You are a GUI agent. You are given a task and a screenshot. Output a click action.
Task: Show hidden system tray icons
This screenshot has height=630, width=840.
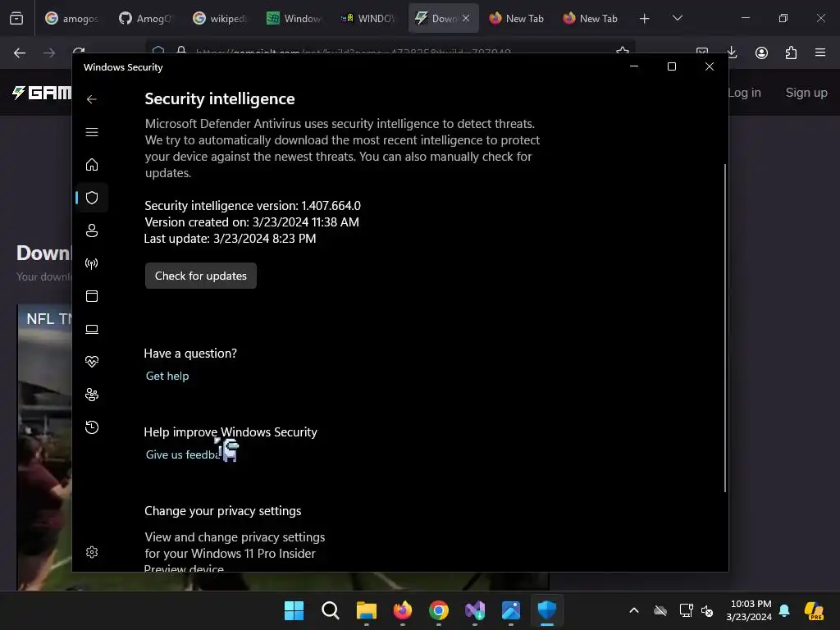point(634,610)
